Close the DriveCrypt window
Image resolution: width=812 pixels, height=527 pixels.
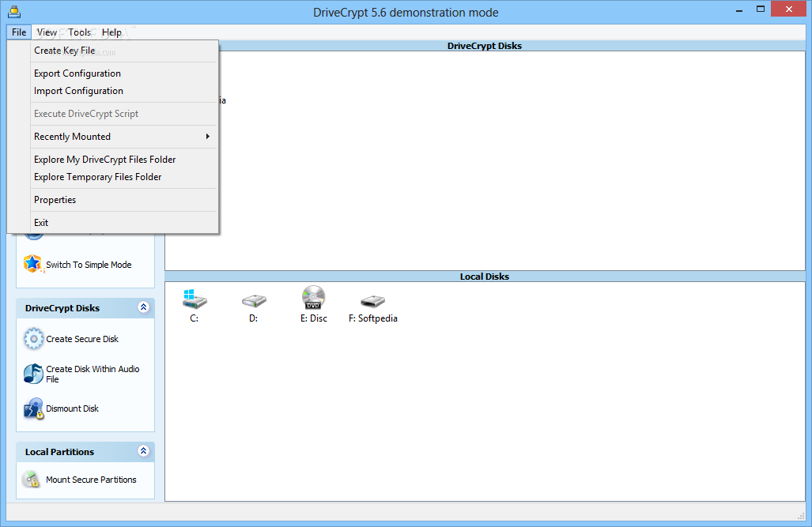(x=789, y=9)
